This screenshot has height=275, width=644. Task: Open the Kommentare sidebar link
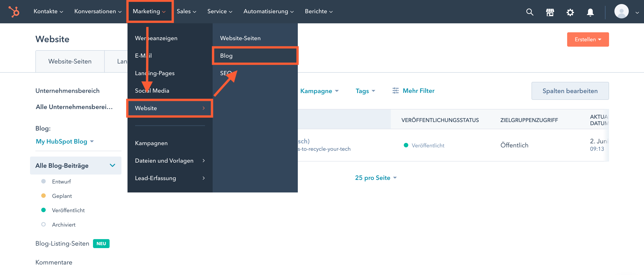(54, 262)
